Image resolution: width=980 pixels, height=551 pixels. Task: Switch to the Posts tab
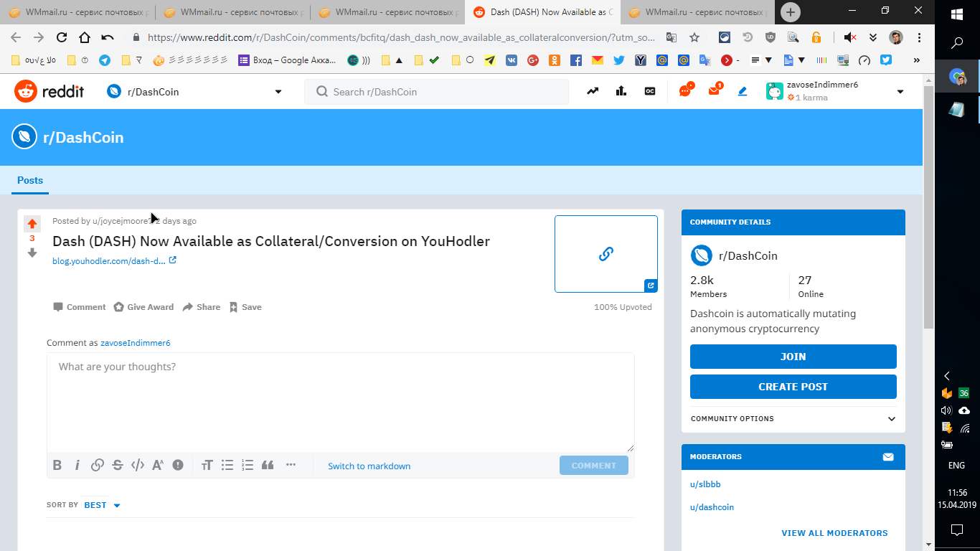click(30, 180)
